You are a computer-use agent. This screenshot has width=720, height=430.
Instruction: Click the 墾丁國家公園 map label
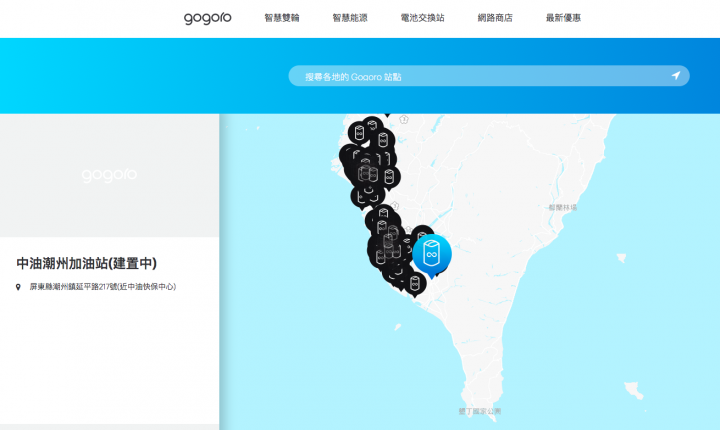coord(480,411)
